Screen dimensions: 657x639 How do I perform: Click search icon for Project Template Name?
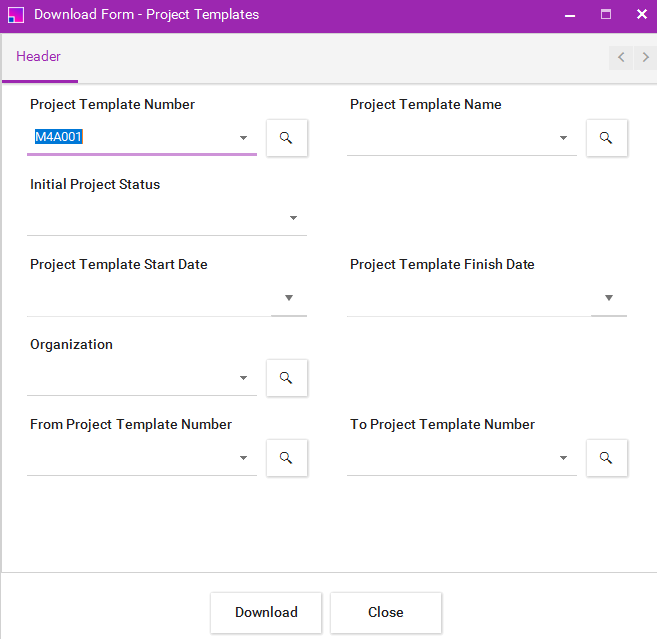(606, 138)
